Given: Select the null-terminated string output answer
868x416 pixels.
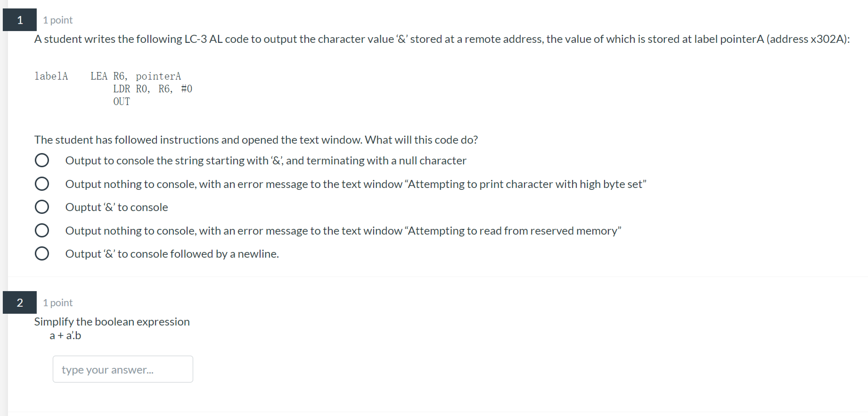Looking at the screenshot, I should pos(42,160).
